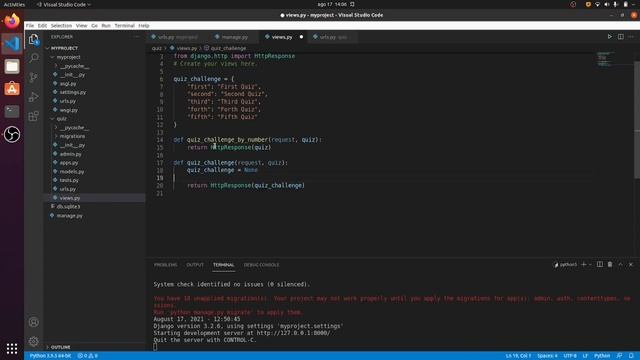Create a new terminal with plus icon

coord(584,264)
